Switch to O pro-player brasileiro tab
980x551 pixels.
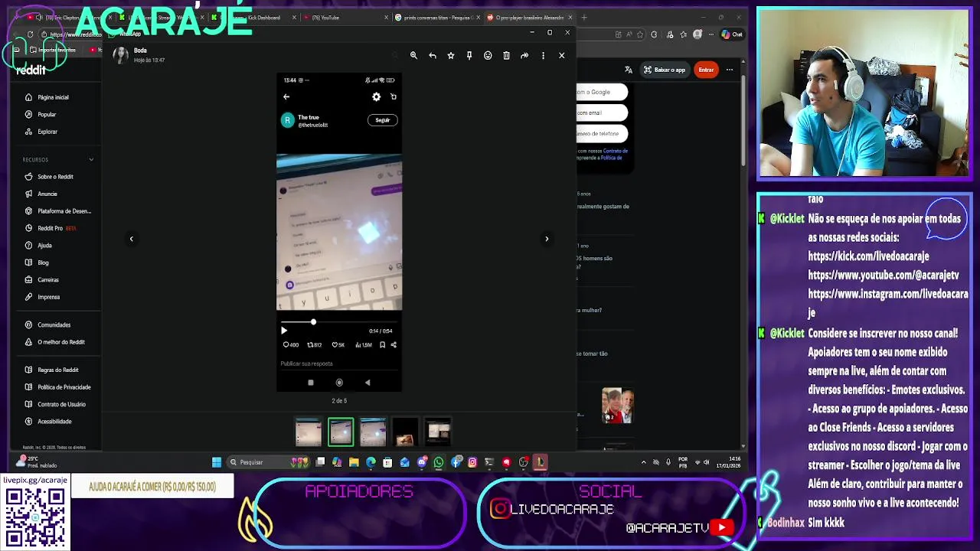coord(528,17)
